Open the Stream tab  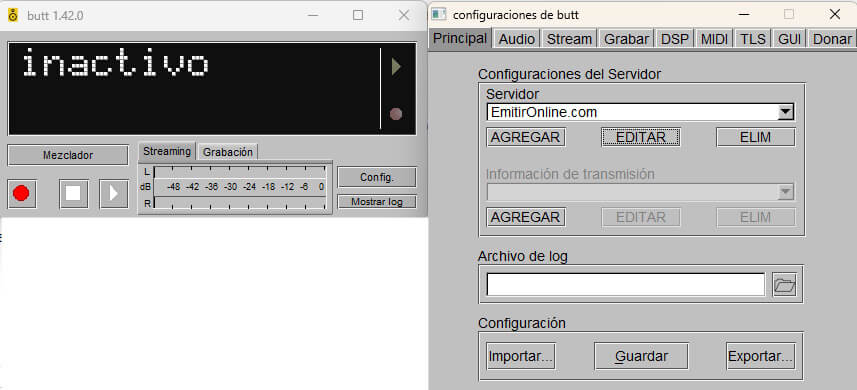(x=569, y=39)
